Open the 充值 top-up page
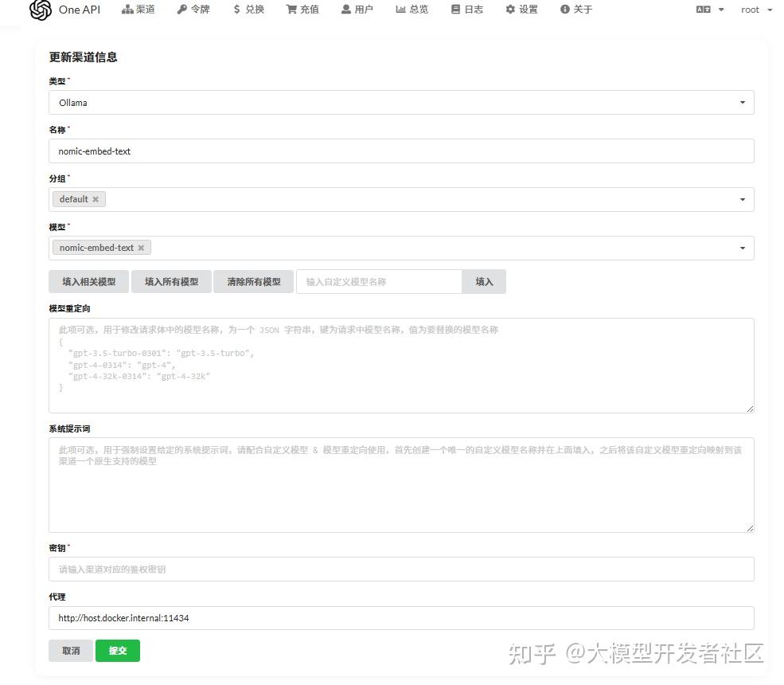This screenshot has width=784, height=685. (302, 10)
